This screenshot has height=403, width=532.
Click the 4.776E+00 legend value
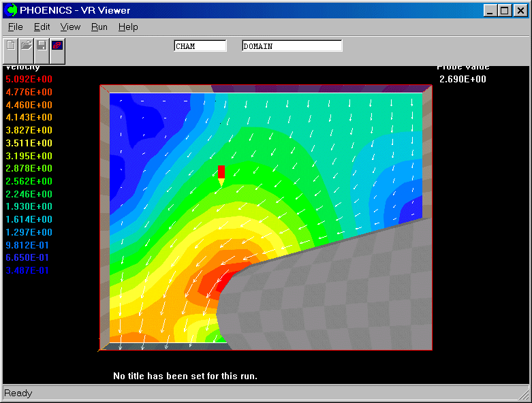tap(29, 92)
